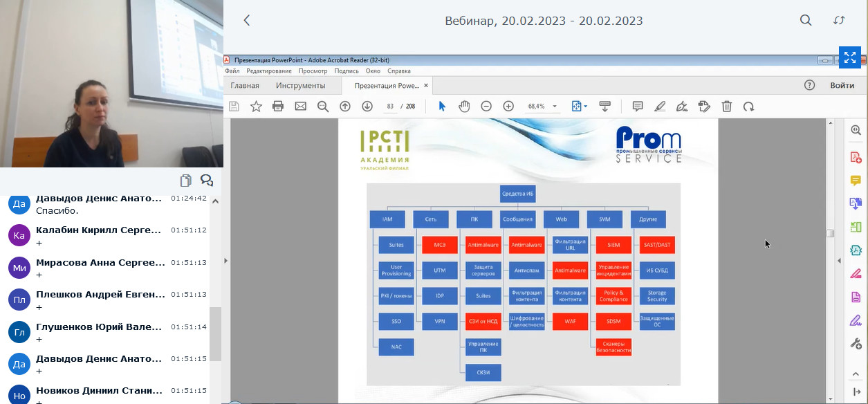Click the print icon in Acrobat toolbar
868x404 pixels.
click(278, 106)
